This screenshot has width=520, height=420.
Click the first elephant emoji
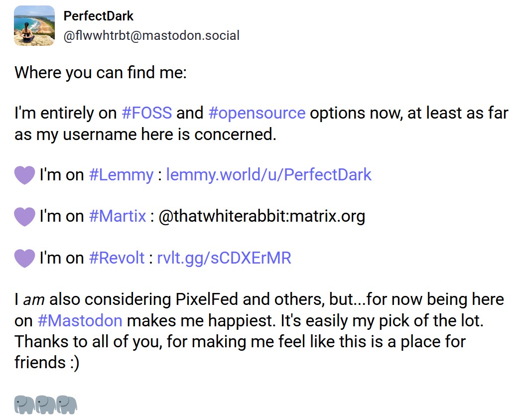pos(24,405)
